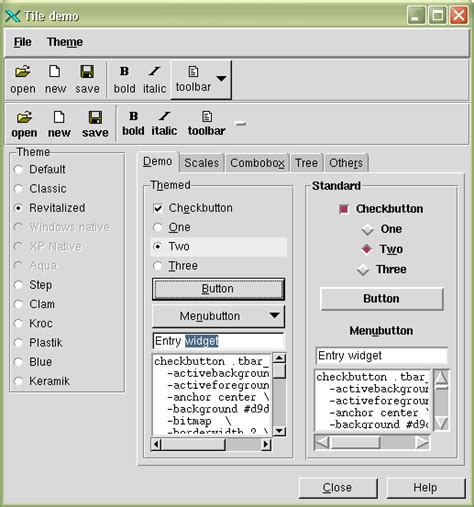Minimize the Tile demo window
Screen dimensions: 474x507
click(416, 15)
